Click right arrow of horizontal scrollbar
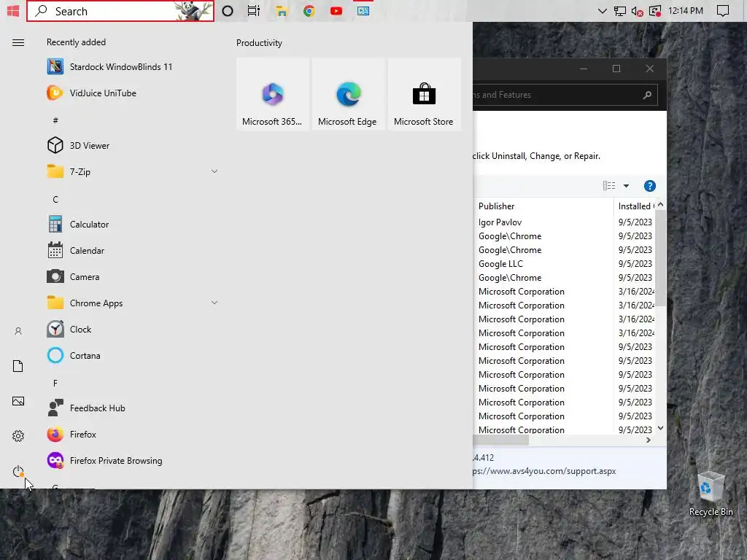 pos(648,440)
